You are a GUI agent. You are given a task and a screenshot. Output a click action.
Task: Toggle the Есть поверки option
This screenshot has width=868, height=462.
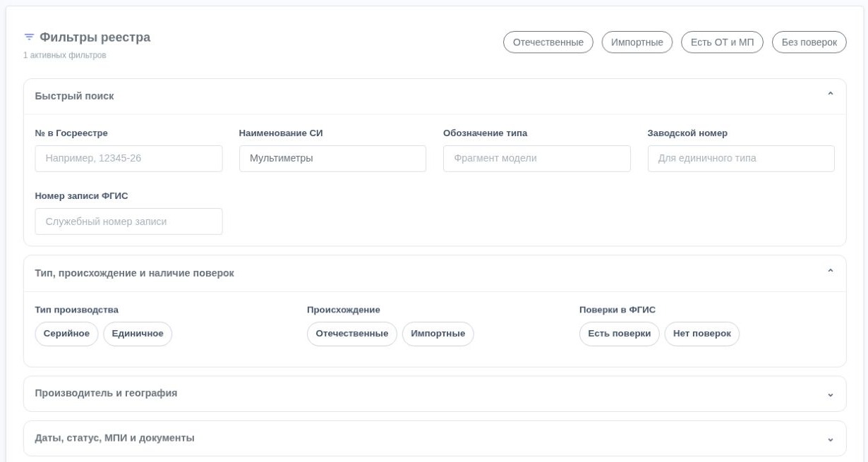619,334
